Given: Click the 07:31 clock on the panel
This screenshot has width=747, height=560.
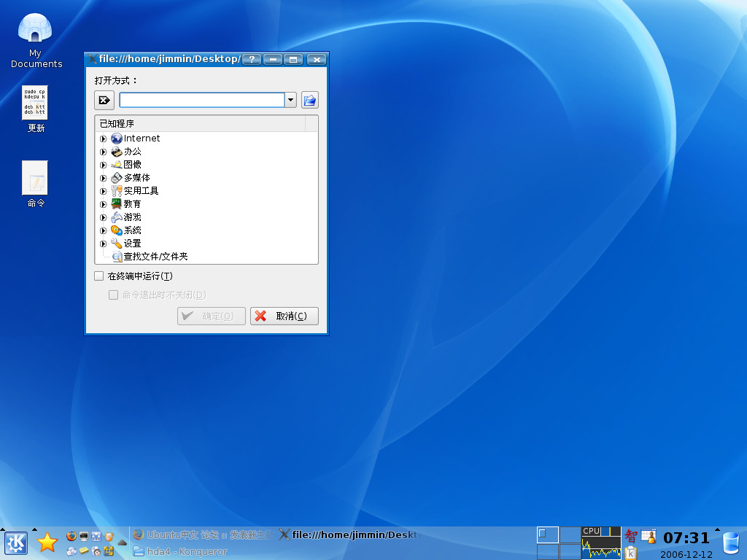Looking at the screenshot, I should [686, 538].
